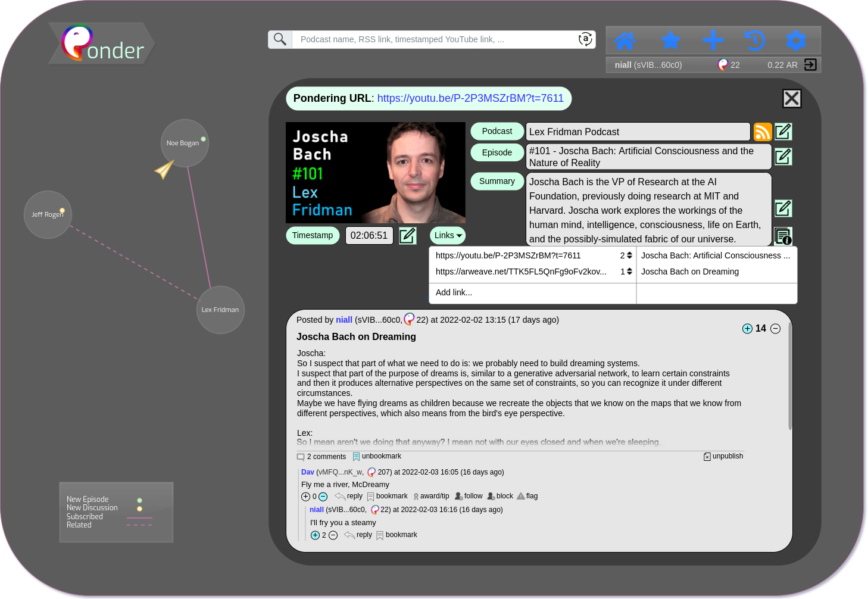Go to the Home icon in toolbar
The width and height of the screenshot is (868, 599).
625,40
